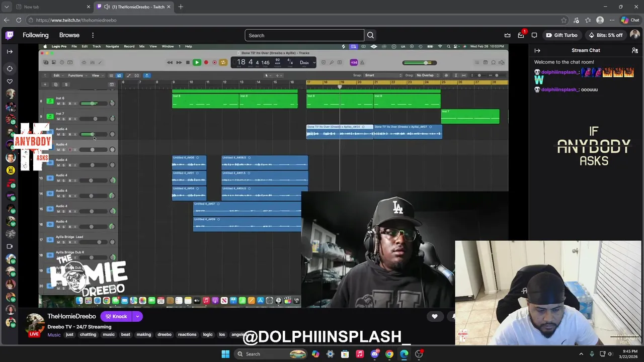This screenshot has width=644, height=362.
Task: Open the Whispers speech bubble icon
Action: pyautogui.click(x=534, y=35)
